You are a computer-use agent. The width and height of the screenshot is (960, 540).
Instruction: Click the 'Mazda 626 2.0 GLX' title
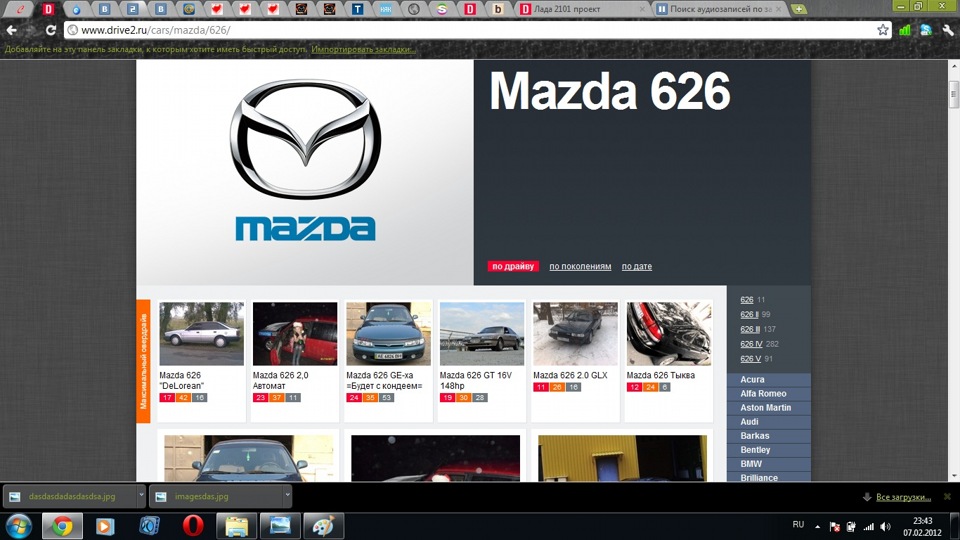pos(570,375)
